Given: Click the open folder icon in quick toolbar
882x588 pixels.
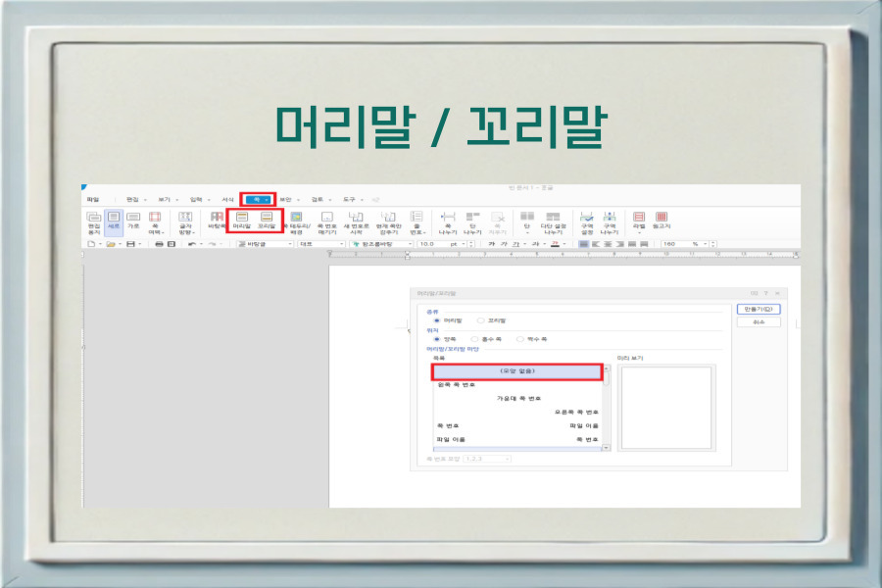Looking at the screenshot, I should click(x=111, y=244).
